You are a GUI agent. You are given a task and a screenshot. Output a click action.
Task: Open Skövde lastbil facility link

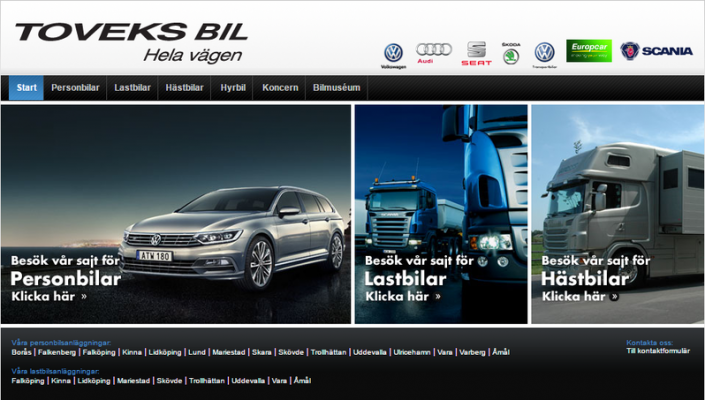coord(170,381)
